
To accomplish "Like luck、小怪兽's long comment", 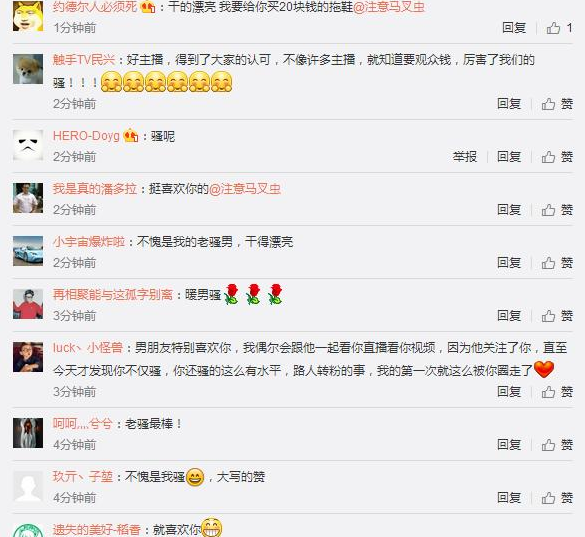I will coord(557,391).
